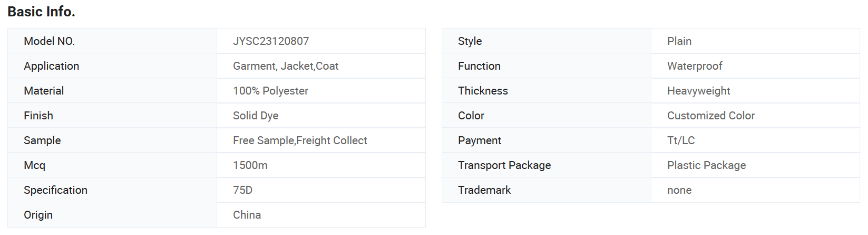Select the Waterproof function value
Viewport: 868px width, 235px height.
click(695, 66)
